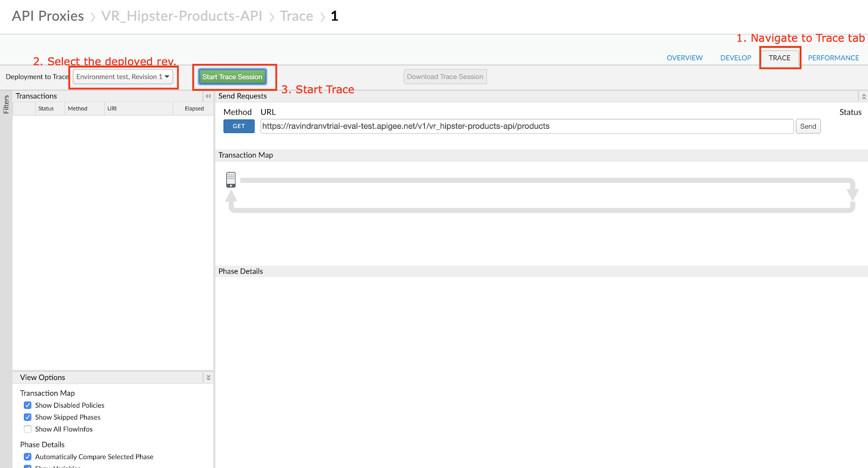Viewport: 868px width, 468px height.
Task: Click the Transaction Map section header
Action: (541, 155)
